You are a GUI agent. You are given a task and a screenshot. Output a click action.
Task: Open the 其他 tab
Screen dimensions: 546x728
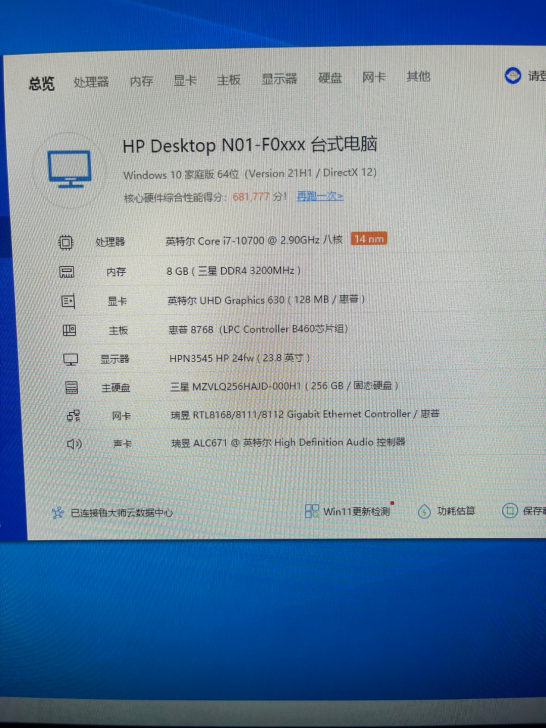pyautogui.click(x=418, y=77)
